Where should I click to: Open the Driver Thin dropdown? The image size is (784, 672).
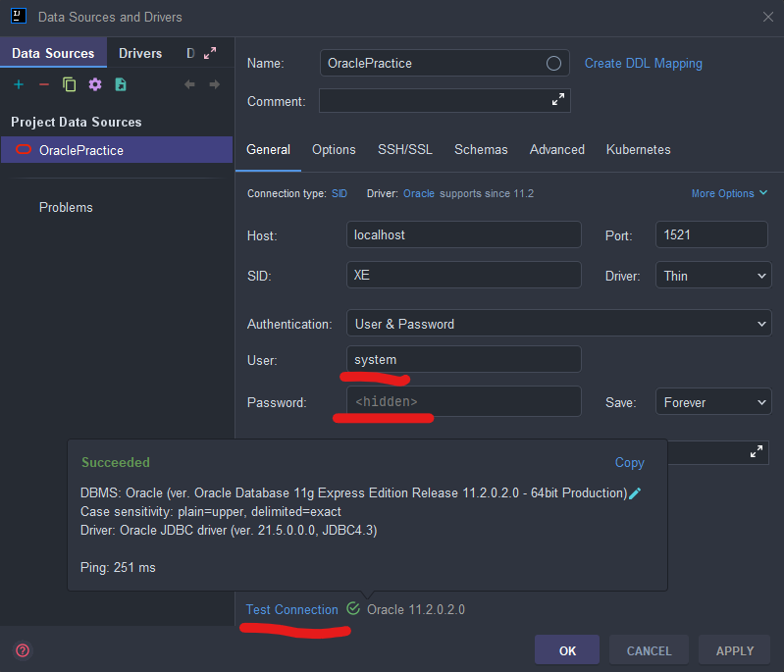[713, 276]
